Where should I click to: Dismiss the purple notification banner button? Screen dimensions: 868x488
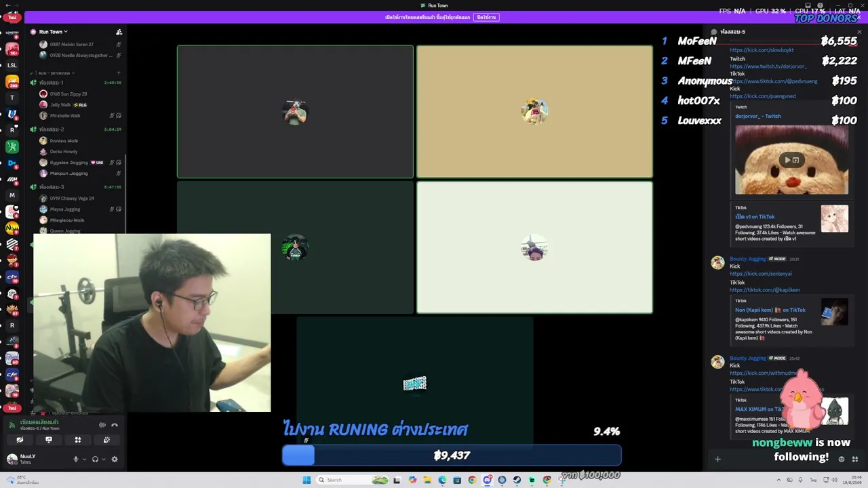486,17
